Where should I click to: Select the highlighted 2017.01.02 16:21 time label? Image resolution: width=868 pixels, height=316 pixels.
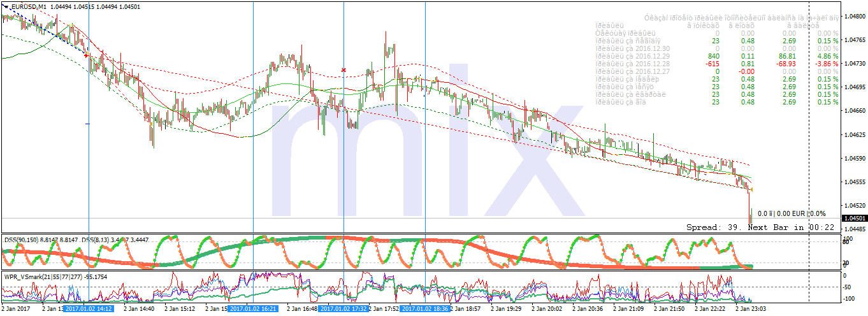pyautogui.click(x=253, y=309)
